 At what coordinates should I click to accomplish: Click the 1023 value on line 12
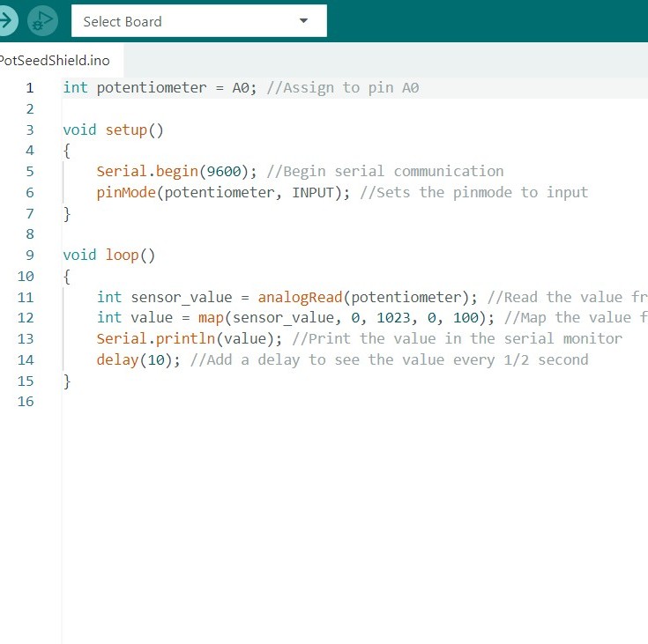click(393, 318)
